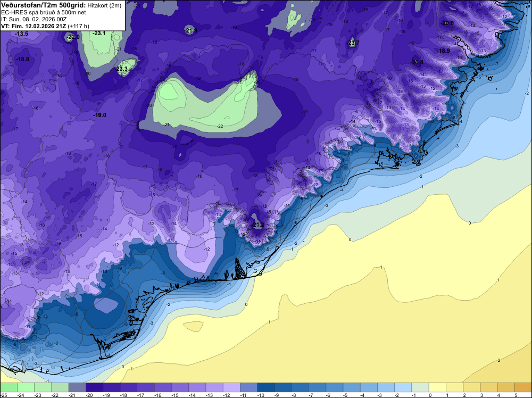This screenshot has height=398, width=532.
Task: Click the bold -19.0 temperature label
Action: (99, 115)
